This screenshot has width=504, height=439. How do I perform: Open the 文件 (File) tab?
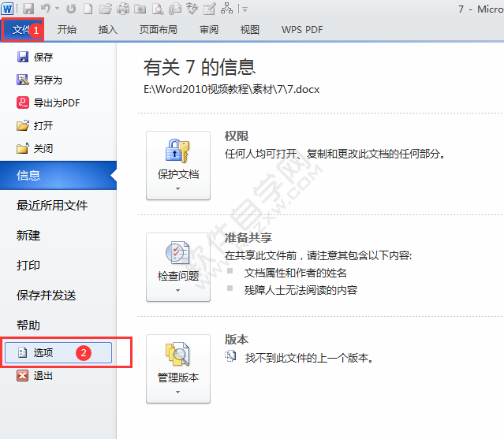coord(23,29)
